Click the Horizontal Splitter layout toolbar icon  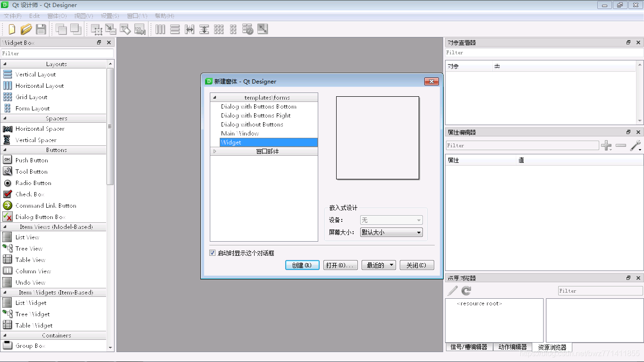[190, 29]
